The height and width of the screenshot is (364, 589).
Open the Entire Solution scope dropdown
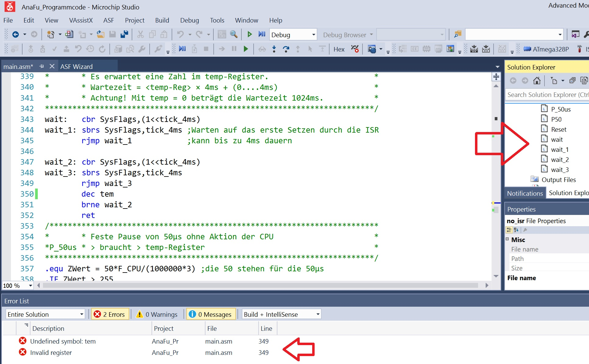click(x=81, y=314)
